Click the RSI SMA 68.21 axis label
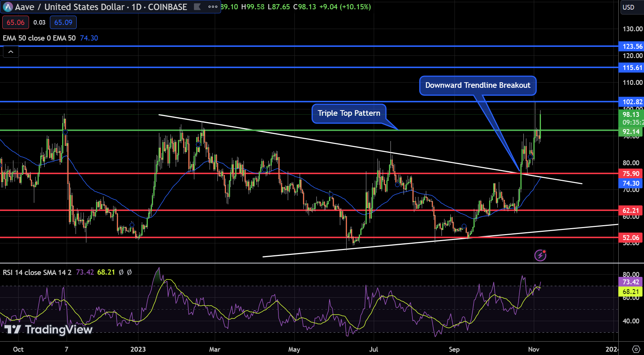Image resolution: width=644 pixels, height=355 pixels. point(631,292)
